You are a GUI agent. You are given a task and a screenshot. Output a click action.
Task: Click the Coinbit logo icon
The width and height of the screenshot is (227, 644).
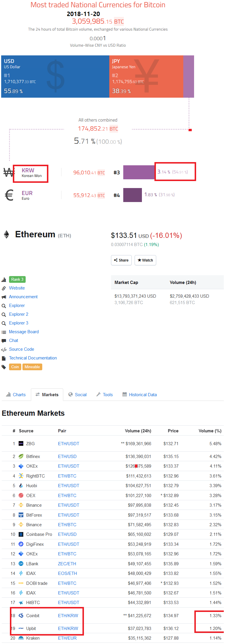coord(21,615)
